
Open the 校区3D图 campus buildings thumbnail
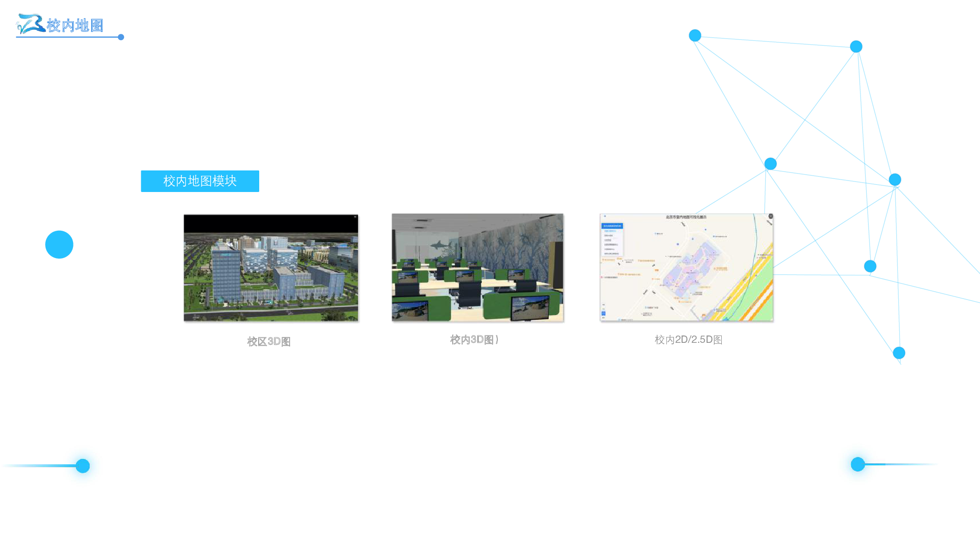(x=271, y=268)
